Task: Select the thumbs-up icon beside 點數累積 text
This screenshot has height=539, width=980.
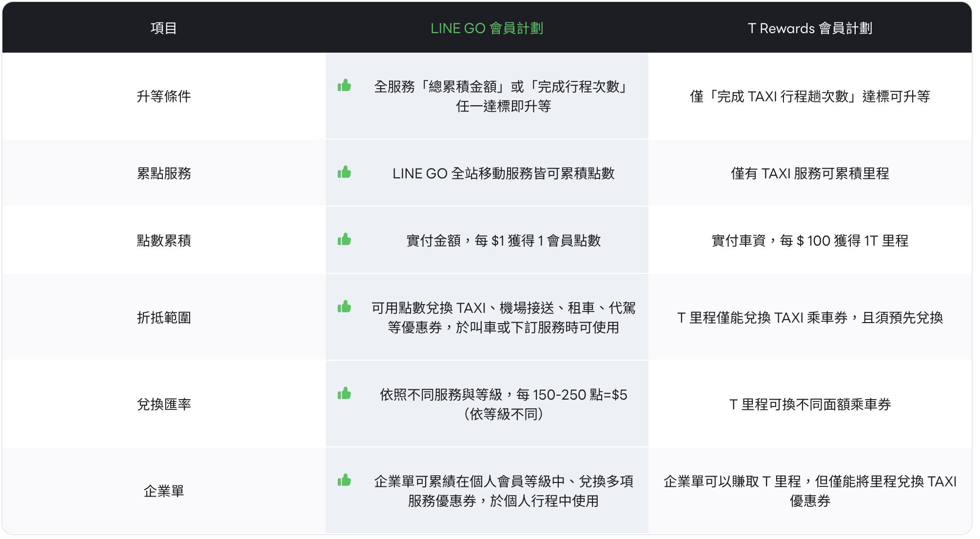Action: coord(344,240)
